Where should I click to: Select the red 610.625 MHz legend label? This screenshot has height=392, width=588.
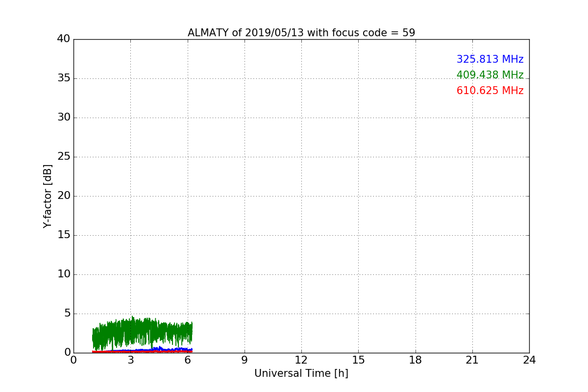click(x=490, y=91)
